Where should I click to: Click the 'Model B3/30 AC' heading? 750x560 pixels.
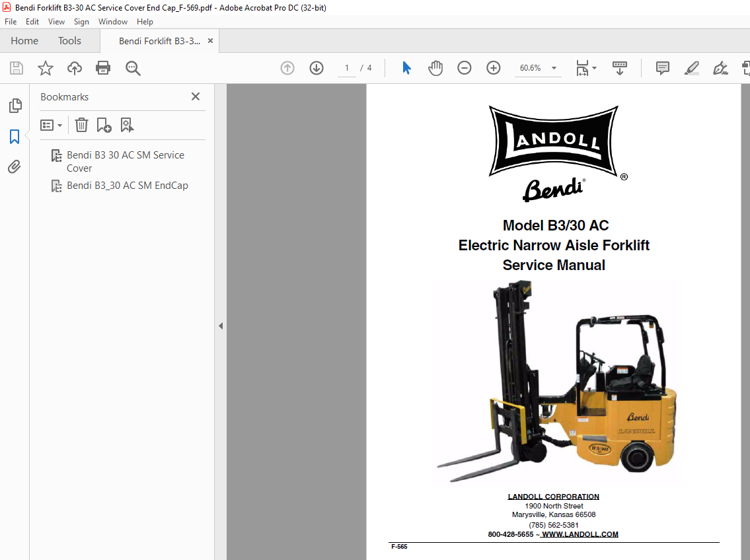pyautogui.click(x=555, y=225)
